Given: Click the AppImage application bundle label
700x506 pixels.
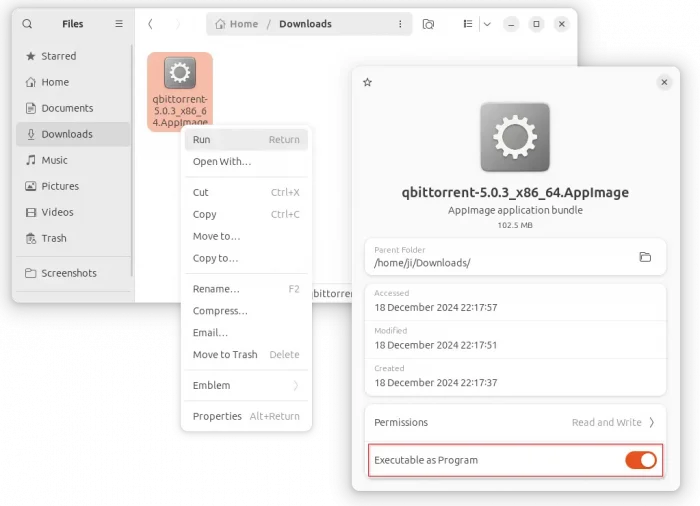Looking at the screenshot, I should 515,210.
